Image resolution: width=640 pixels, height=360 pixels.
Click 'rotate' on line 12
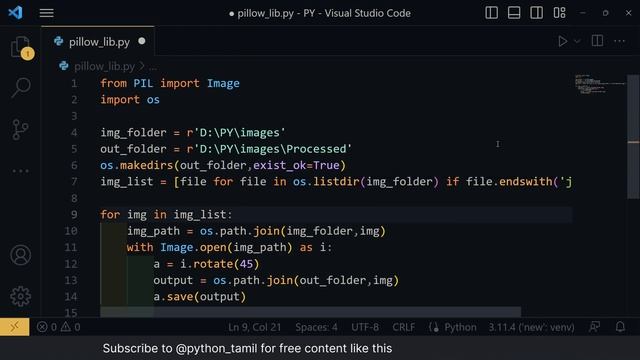click(213, 264)
